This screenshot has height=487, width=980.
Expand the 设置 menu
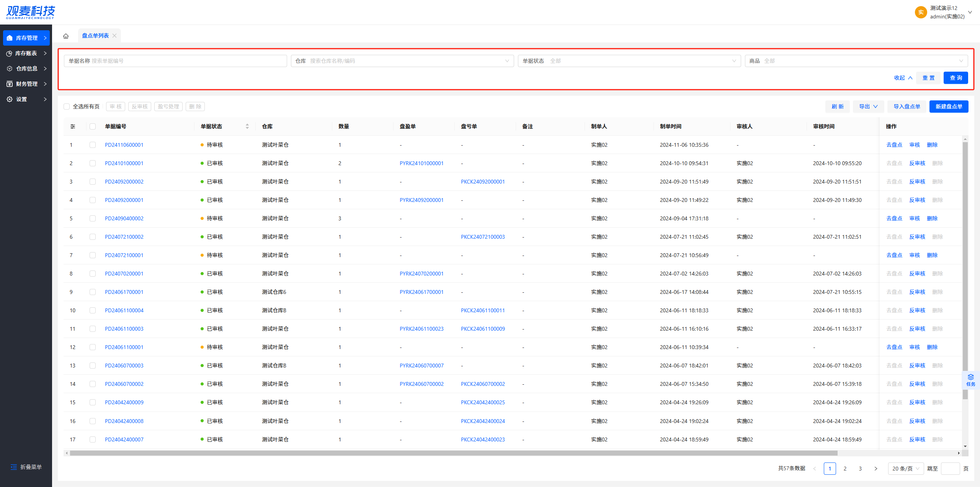click(26, 99)
